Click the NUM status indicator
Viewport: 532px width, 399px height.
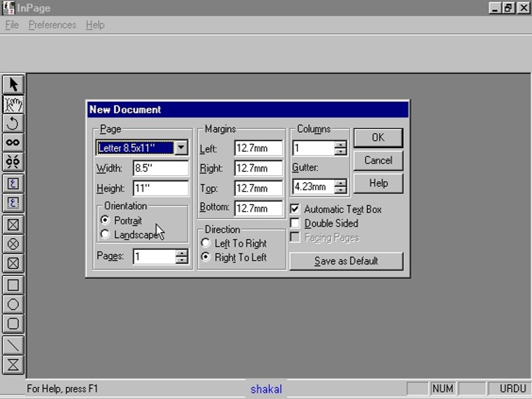pos(443,388)
